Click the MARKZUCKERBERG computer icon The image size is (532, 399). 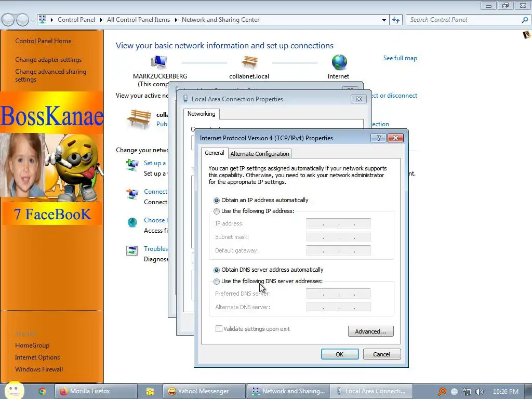159,62
